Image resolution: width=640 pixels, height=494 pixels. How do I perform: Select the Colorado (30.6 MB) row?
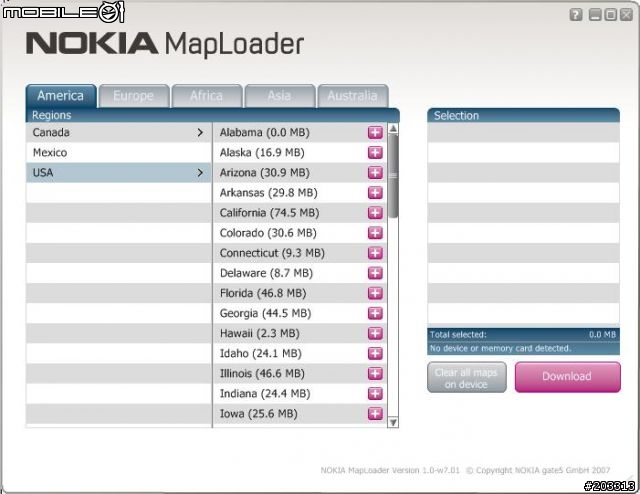point(300,233)
